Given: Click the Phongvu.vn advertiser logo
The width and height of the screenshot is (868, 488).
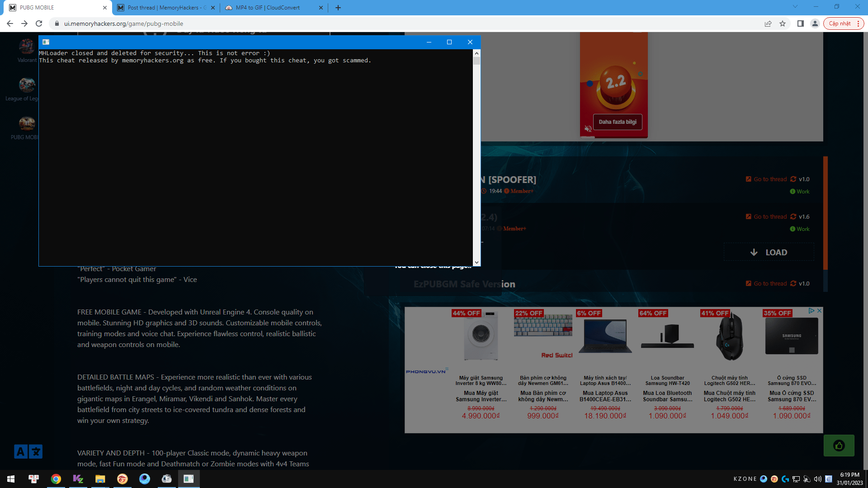Looking at the screenshot, I should tap(427, 371).
